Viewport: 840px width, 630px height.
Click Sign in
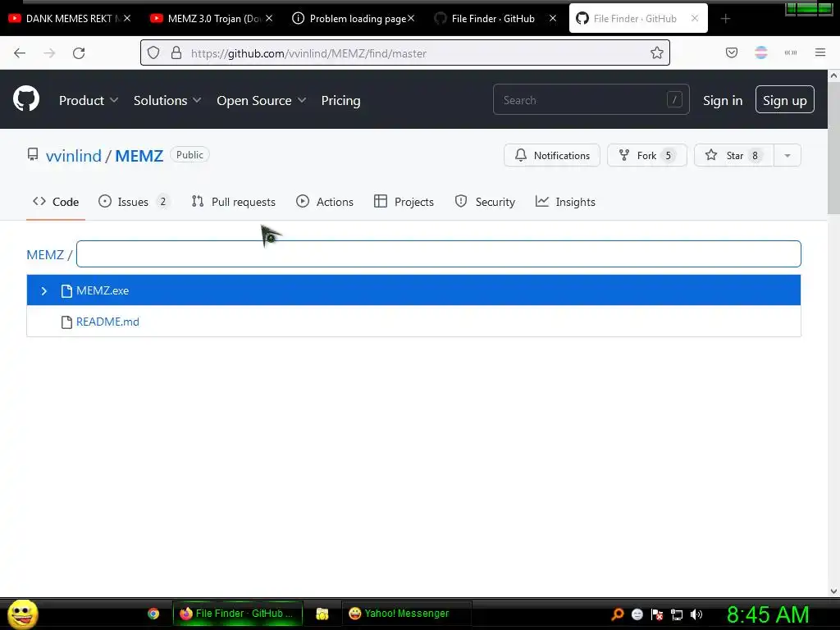point(723,100)
